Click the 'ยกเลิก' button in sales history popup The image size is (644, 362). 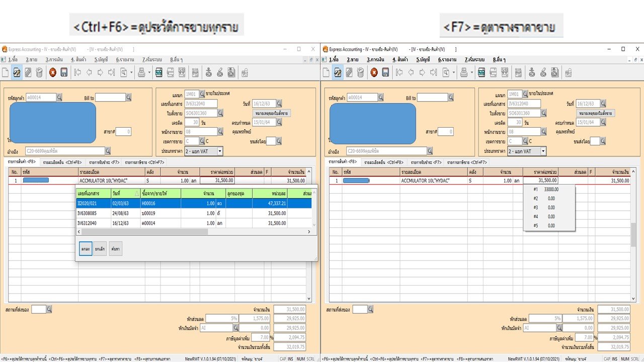click(x=100, y=248)
